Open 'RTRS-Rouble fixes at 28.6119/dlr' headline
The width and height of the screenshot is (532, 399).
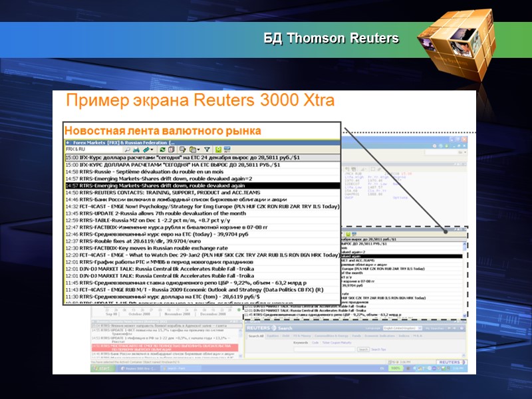click(203, 241)
